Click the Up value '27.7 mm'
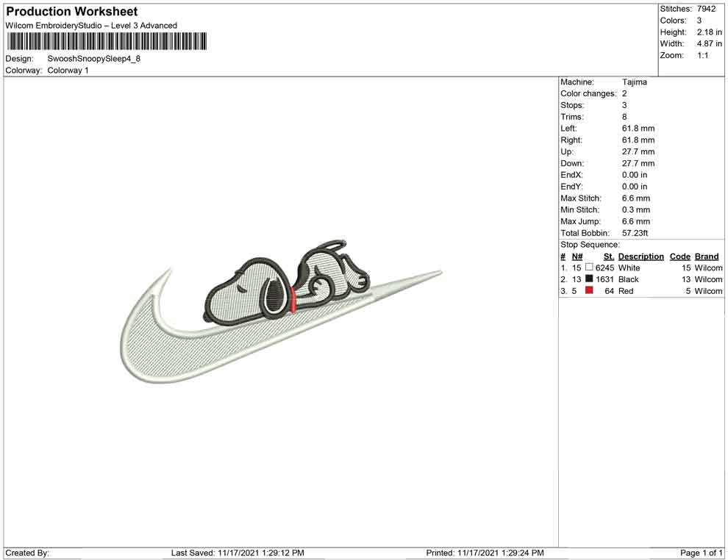 point(638,151)
